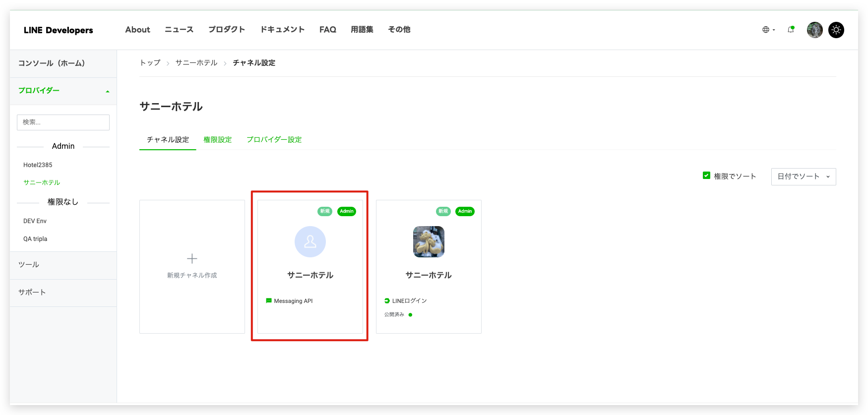Click the Messaging API label text

293,301
